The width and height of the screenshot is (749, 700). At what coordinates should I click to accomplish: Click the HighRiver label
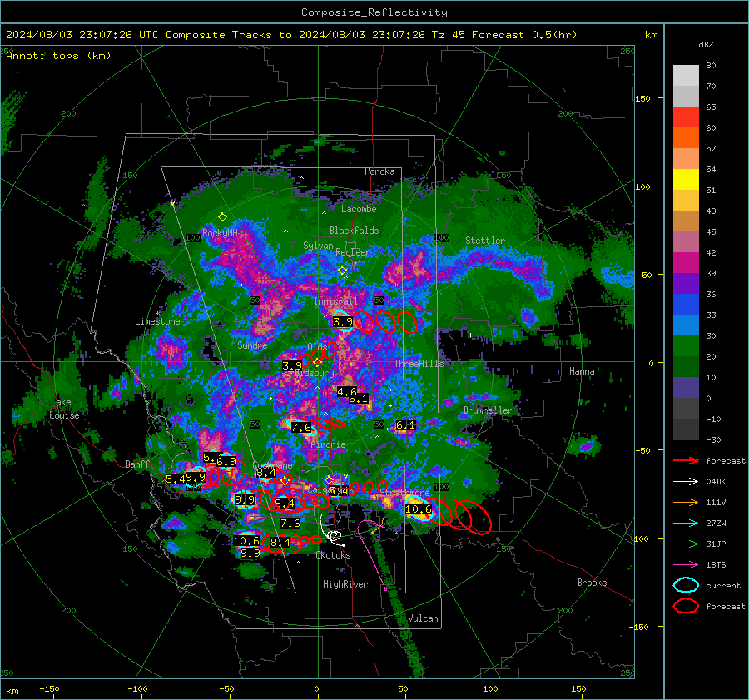click(x=345, y=584)
